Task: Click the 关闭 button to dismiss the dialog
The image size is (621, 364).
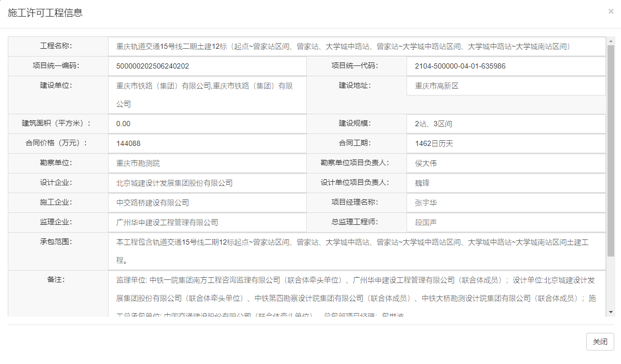Action: 600,341
